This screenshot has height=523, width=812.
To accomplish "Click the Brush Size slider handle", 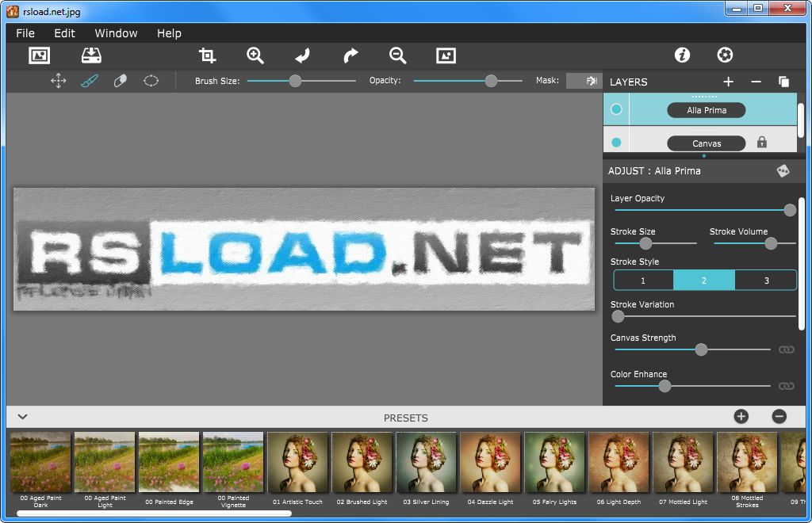I will pos(295,81).
